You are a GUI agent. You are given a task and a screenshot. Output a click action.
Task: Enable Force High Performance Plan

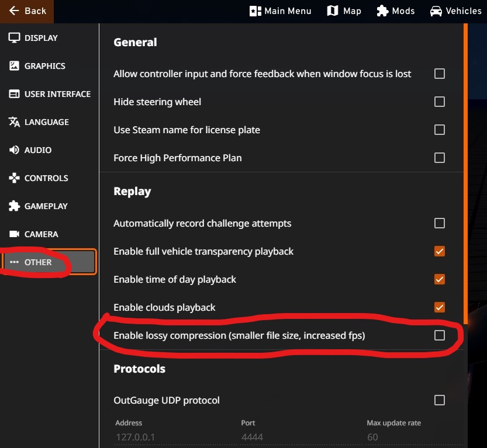click(440, 158)
